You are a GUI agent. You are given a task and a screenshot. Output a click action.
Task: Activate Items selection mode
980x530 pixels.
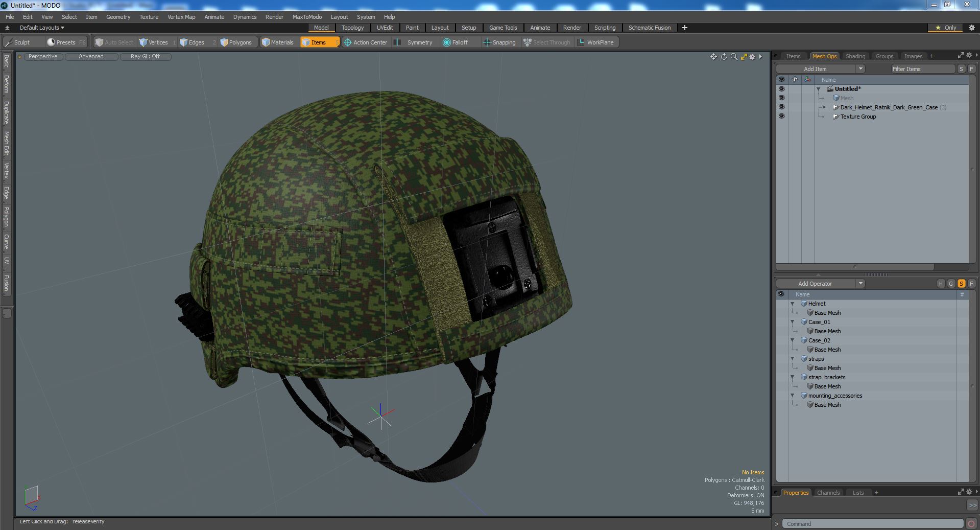click(x=320, y=42)
